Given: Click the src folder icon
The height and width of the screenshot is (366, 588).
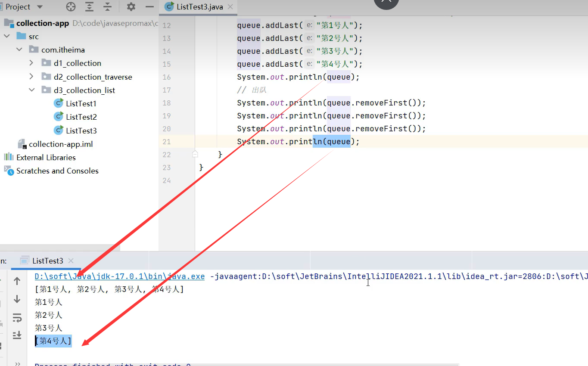Looking at the screenshot, I should 21,36.
